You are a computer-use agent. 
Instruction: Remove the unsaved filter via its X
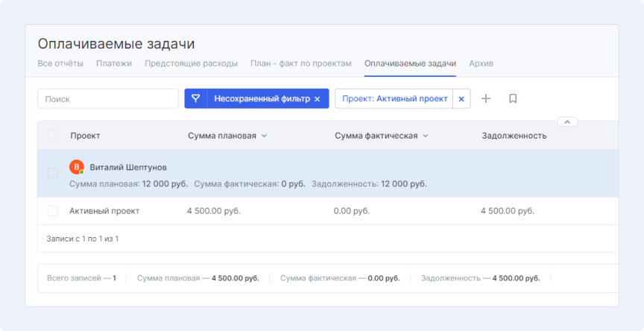(x=317, y=99)
